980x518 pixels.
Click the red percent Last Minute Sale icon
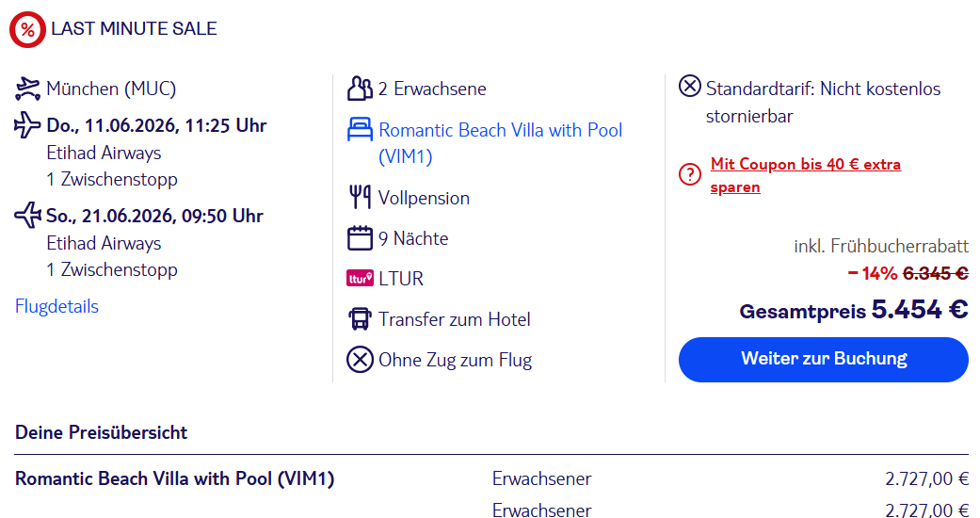coord(27,29)
